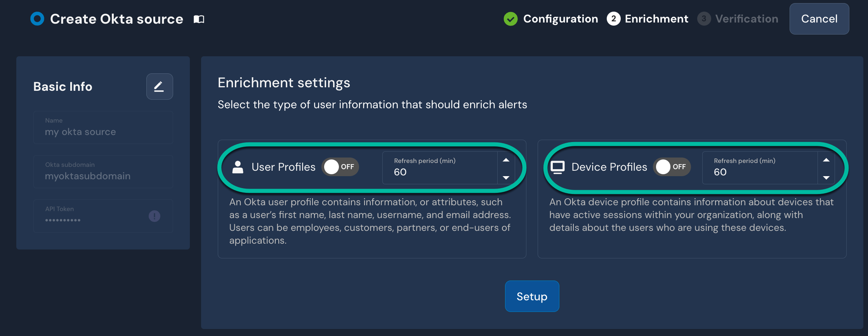
Task: Click the Cancel button
Action: (x=819, y=19)
